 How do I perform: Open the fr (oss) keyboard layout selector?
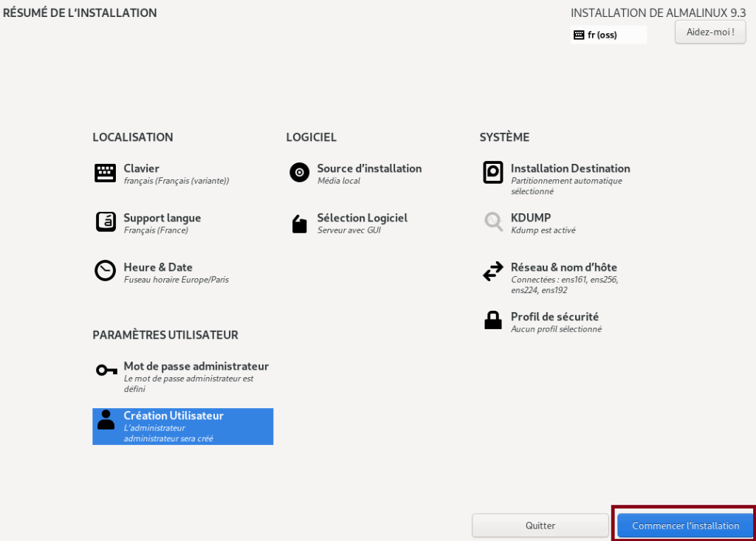(x=608, y=34)
